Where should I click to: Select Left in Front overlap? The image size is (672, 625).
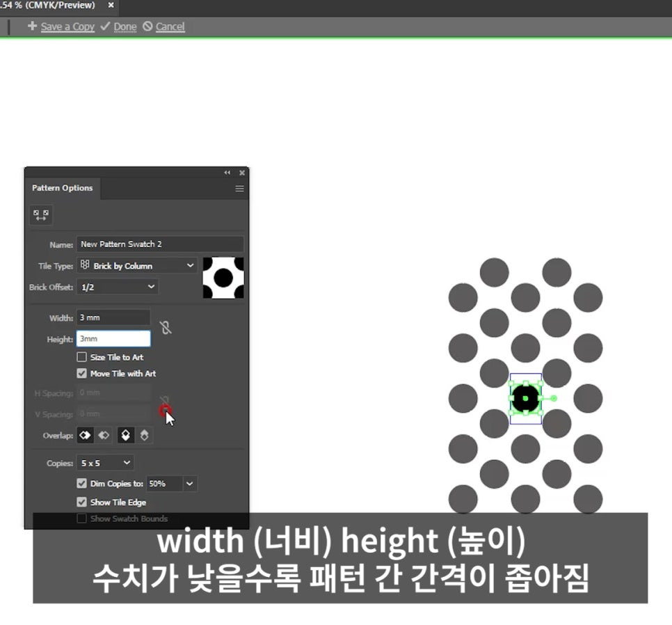click(85, 436)
